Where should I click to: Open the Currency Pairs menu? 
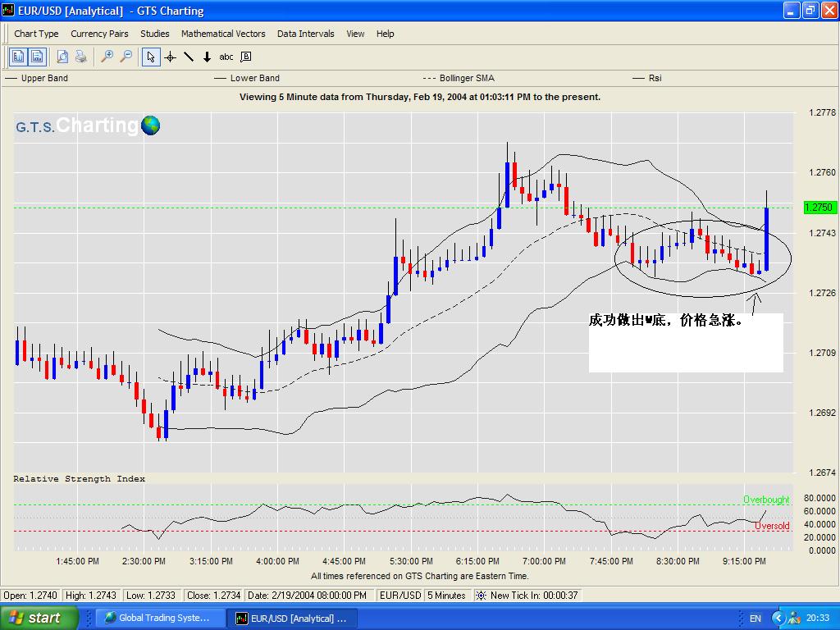coord(99,34)
